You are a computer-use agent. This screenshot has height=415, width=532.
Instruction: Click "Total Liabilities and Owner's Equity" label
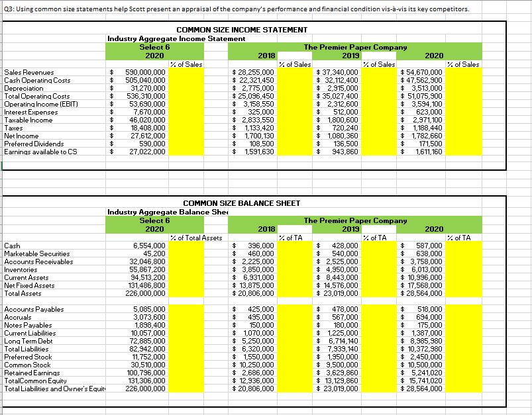[x=53, y=389]
